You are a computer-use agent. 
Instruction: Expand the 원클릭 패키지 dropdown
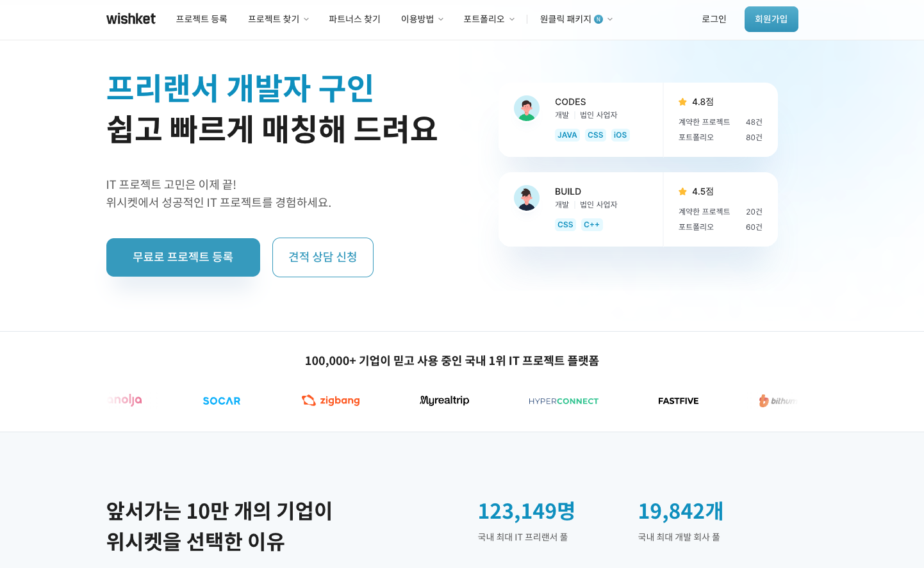click(574, 19)
